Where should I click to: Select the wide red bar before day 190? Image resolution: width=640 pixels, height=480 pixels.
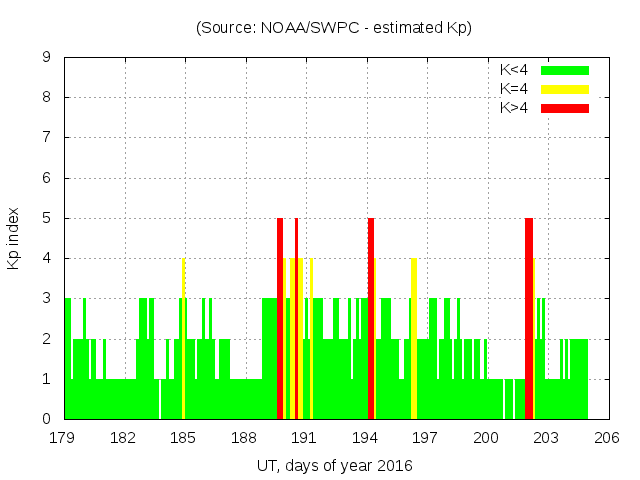click(280, 318)
